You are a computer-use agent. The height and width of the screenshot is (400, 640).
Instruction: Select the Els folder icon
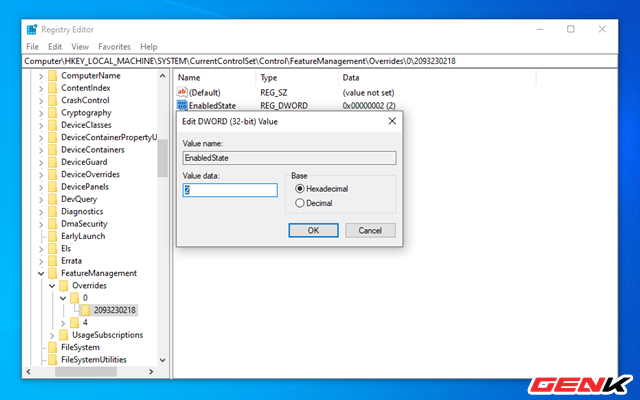click(53, 248)
